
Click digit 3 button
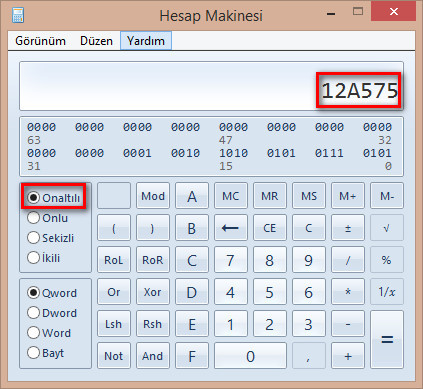click(309, 324)
